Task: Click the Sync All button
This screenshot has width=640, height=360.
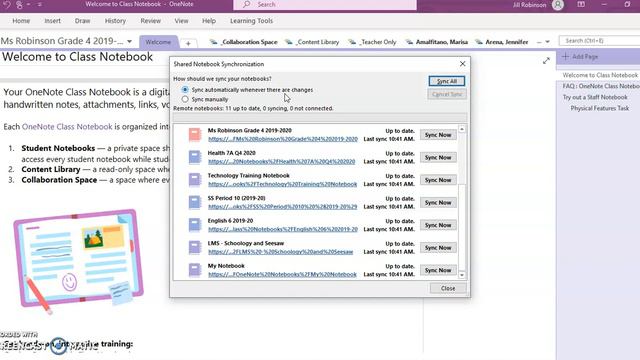Action: point(447,81)
